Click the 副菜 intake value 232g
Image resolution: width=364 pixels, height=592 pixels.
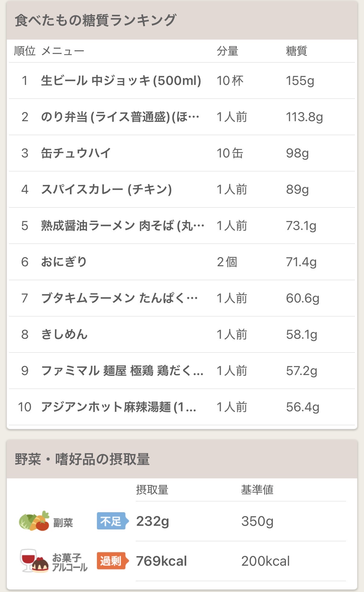coord(153,521)
